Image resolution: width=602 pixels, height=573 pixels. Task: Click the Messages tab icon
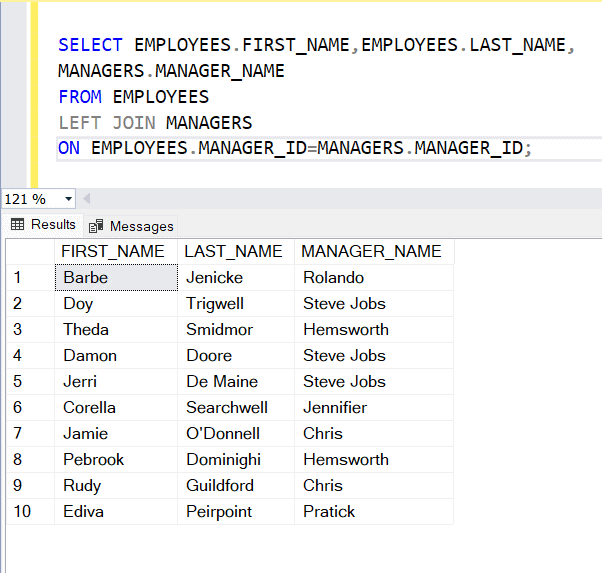[96, 226]
